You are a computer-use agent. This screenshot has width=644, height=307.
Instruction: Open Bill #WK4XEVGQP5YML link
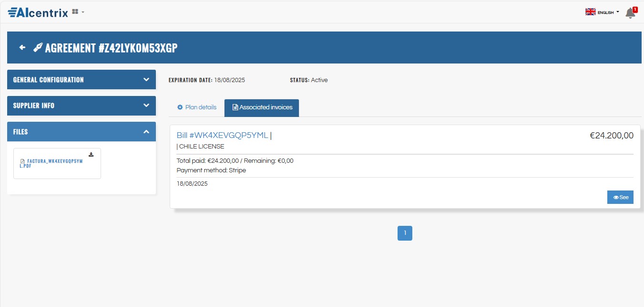[x=222, y=135]
